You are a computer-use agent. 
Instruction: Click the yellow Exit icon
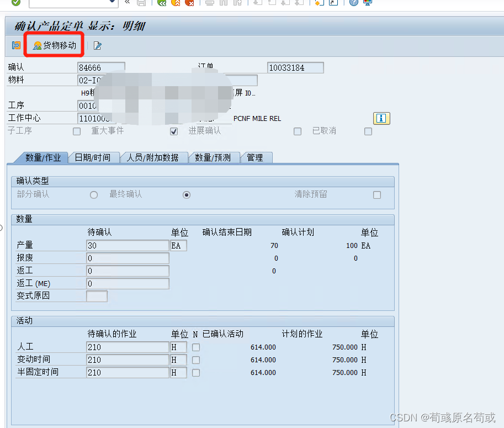click(x=176, y=3)
